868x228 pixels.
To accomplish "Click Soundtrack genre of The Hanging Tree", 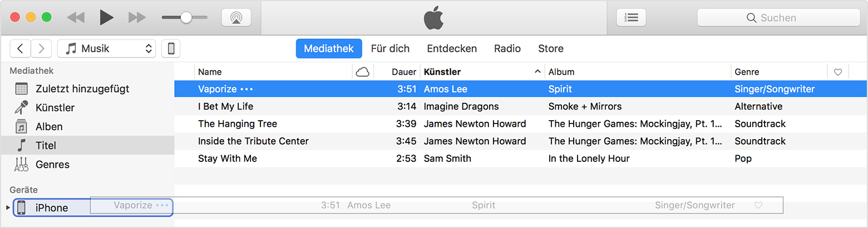I will [760, 123].
